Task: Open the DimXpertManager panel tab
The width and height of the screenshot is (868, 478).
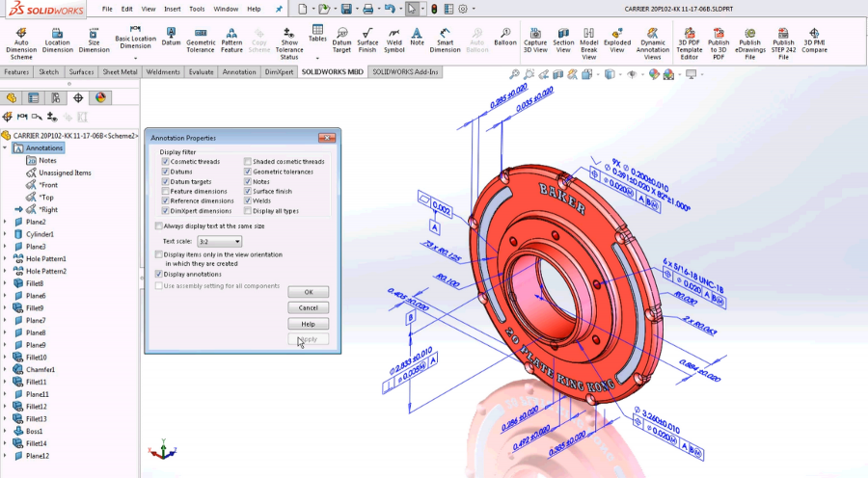Action: (x=78, y=98)
